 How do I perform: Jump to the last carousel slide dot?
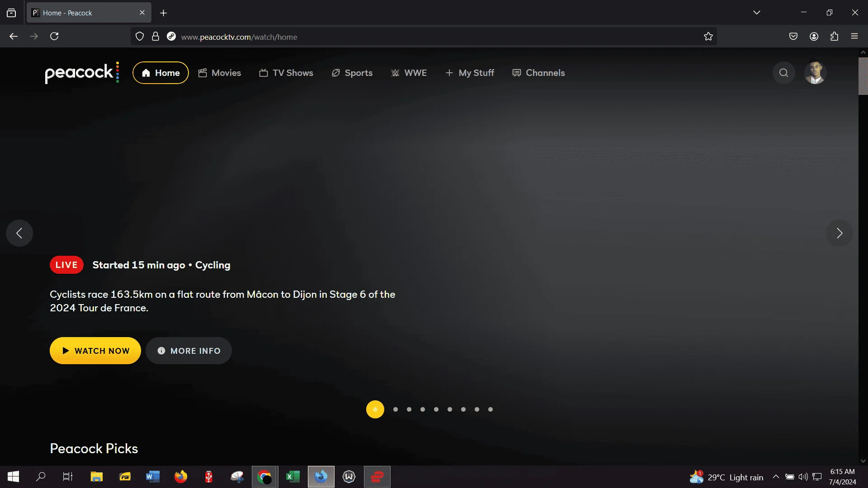pyautogui.click(x=491, y=409)
